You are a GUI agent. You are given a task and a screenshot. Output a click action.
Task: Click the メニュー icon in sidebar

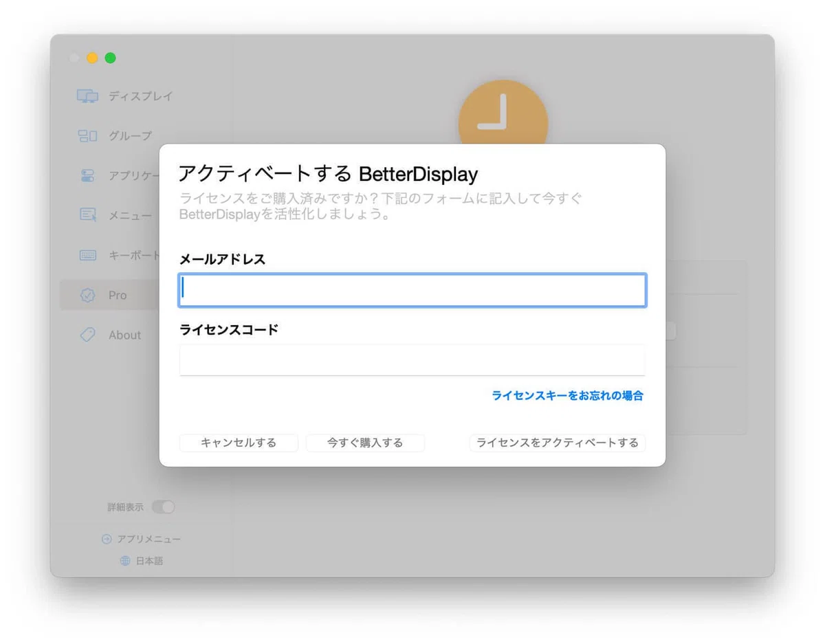87,215
